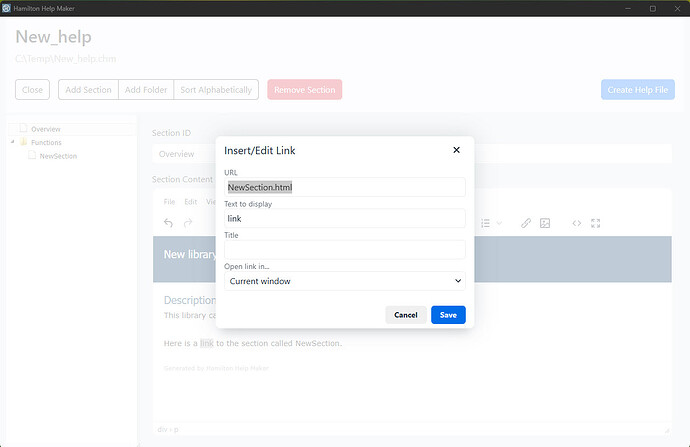
Task: Close the Insert/Edit Link dialog with X
Action: click(456, 150)
